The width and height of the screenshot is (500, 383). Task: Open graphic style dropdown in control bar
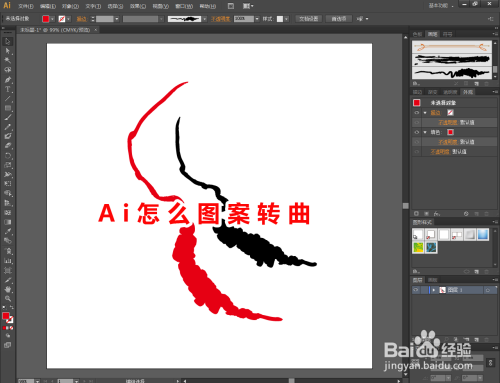pos(286,19)
